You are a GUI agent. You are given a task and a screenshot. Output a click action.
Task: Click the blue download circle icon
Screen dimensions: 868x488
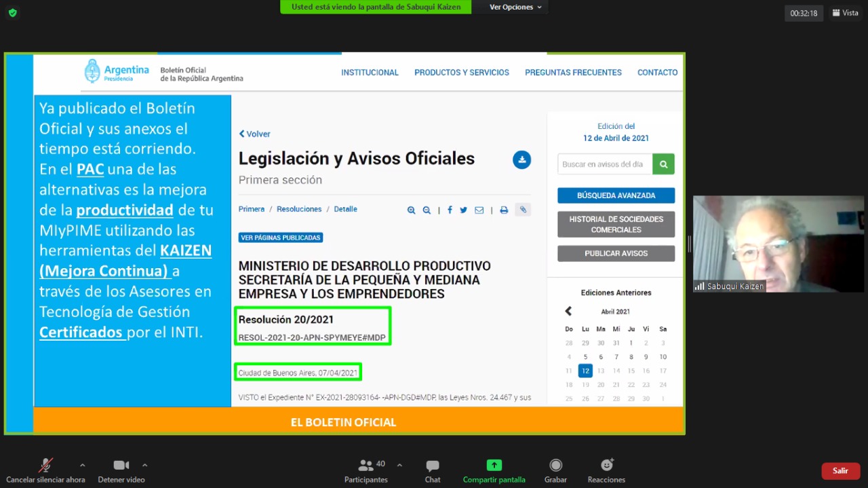tap(521, 159)
